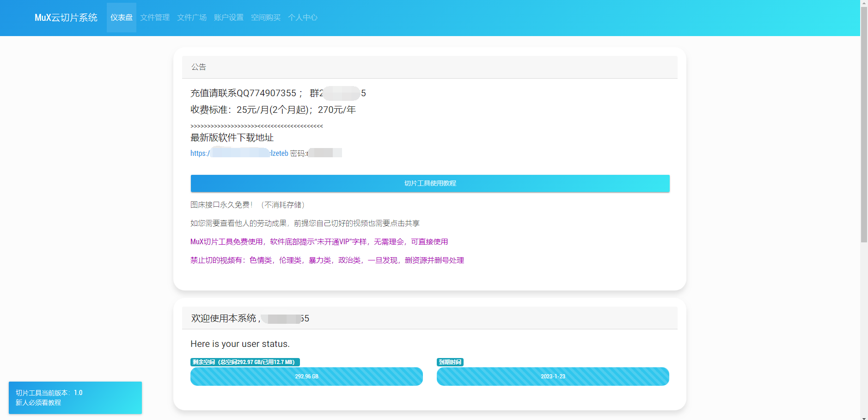Click the 禁止切的视频有 warning line
868x420 pixels.
327,260
